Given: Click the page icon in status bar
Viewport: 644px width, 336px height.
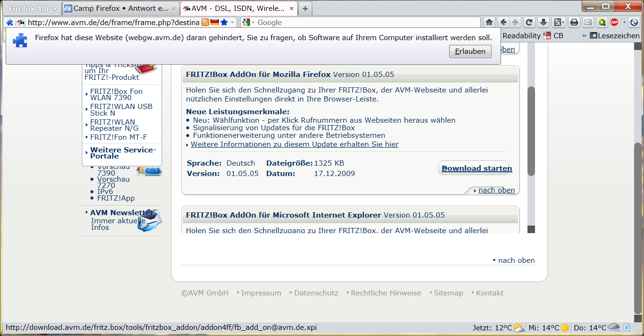Looking at the screenshot, I should 627,328.
